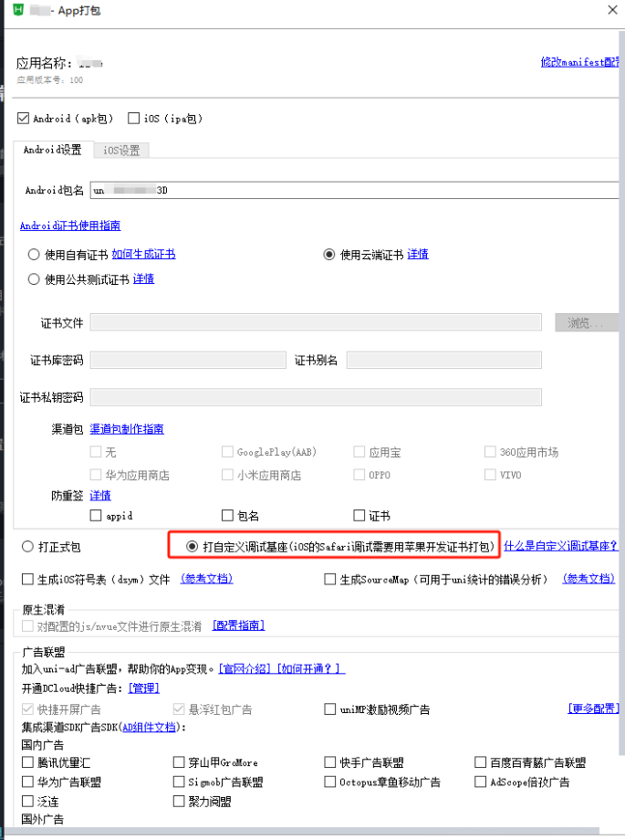
Task: Enable the 生成SourceMap checkbox
Action: click(x=330, y=579)
